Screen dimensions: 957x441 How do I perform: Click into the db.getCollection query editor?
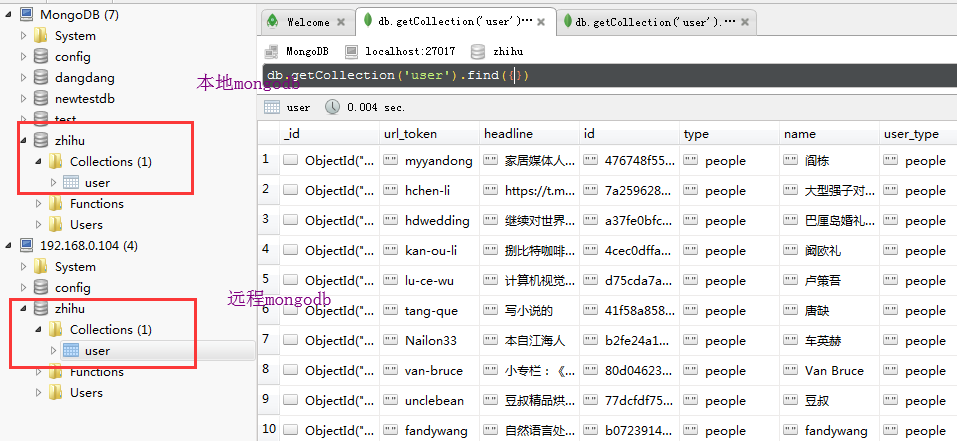tap(610, 76)
